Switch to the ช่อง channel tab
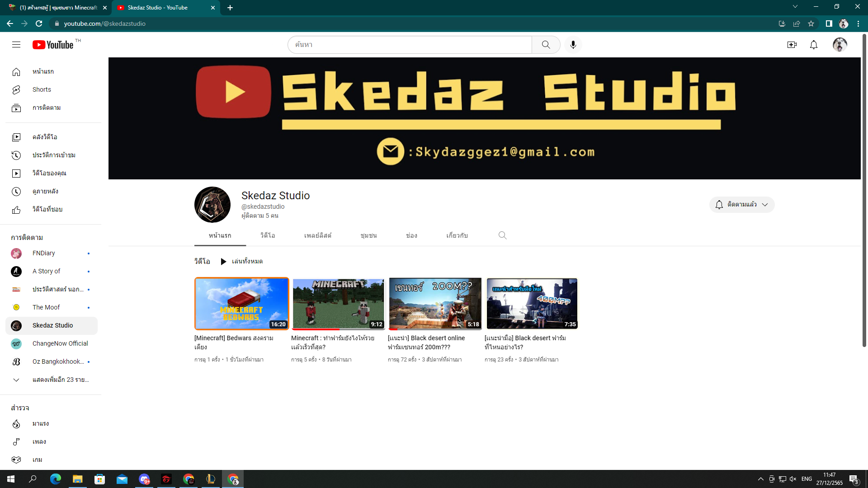The height and width of the screenshot is (488, 868). pos(411,235)
